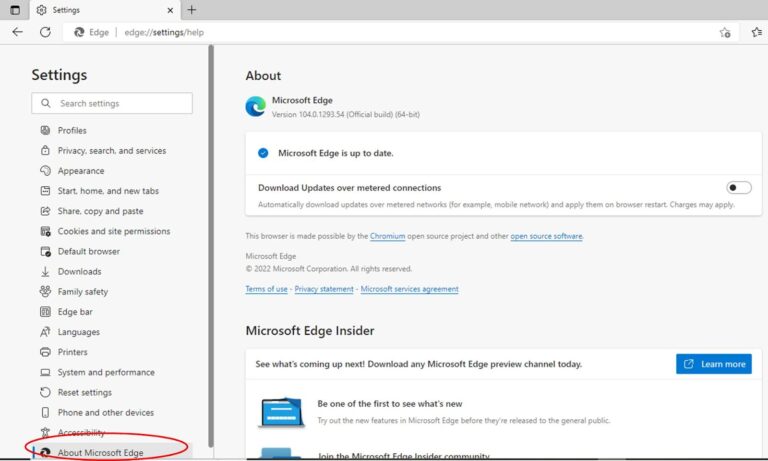This screenshot has height=461, width=768.
Task: Click the Reset settings icon
Action: tap(45, 392)
